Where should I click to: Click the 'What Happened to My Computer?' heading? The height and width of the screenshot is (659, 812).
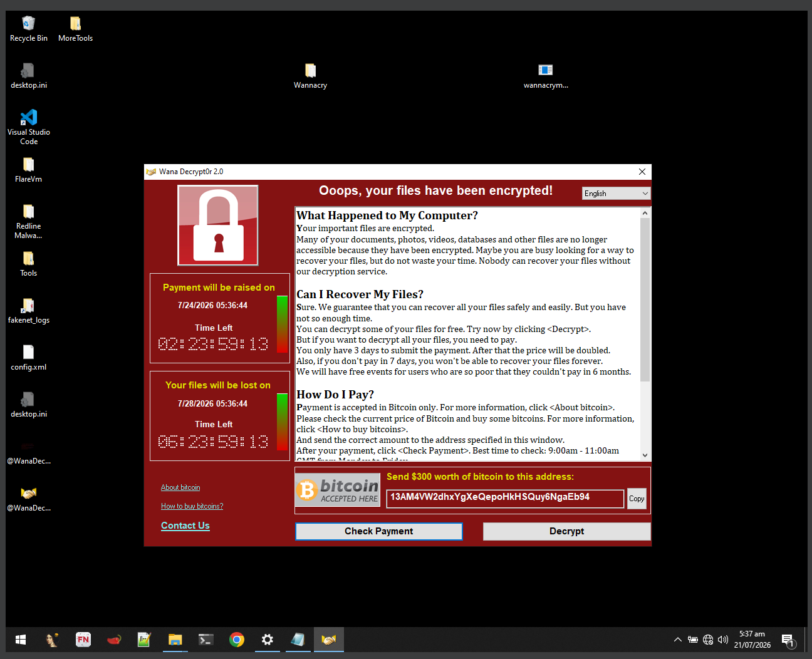coord(387,215)
